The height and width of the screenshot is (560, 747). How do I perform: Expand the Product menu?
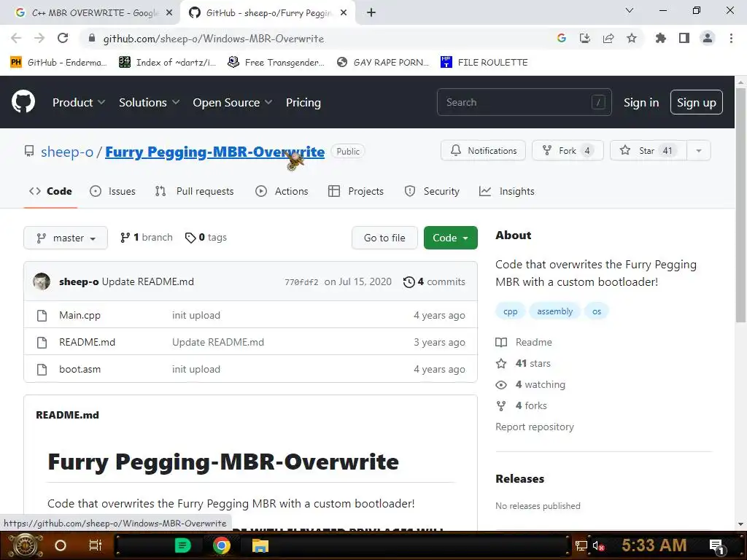point(79,102)
